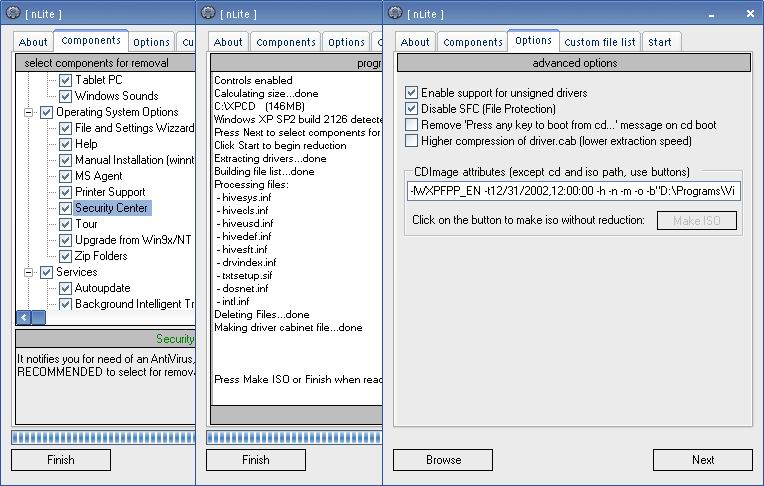Image resolution: width=764 pixels, height=486 pixels.
Task: Click the Browse button
Action: [443, 460]
